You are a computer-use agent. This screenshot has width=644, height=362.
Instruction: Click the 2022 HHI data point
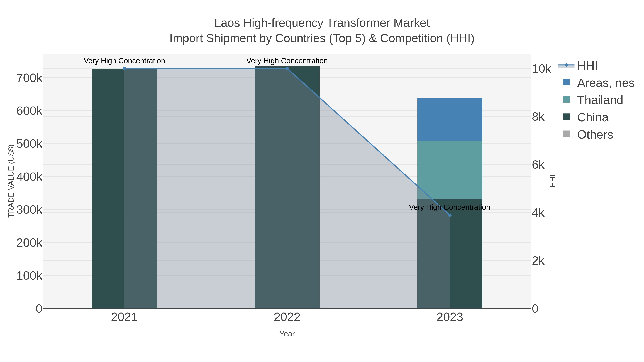[287, 68]
